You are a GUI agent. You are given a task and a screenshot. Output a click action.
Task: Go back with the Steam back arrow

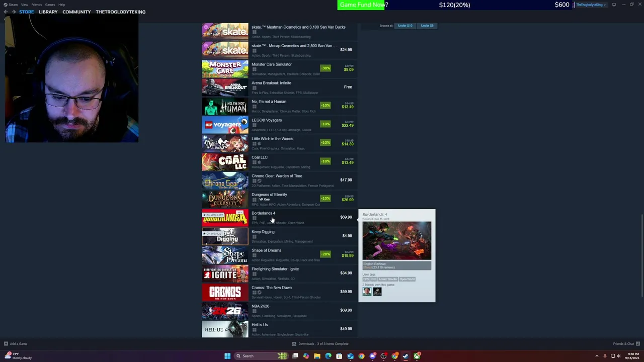coord(6,12)
